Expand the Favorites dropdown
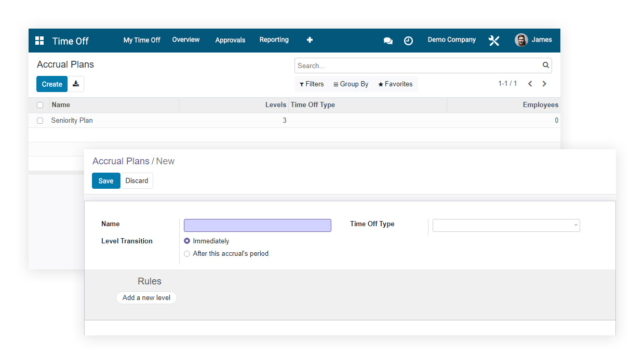Screen dimensions: 644x364 [395, 84]
